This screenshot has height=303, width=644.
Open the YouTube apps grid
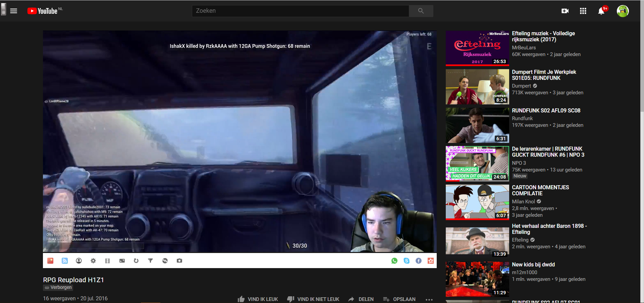point(583,11)
